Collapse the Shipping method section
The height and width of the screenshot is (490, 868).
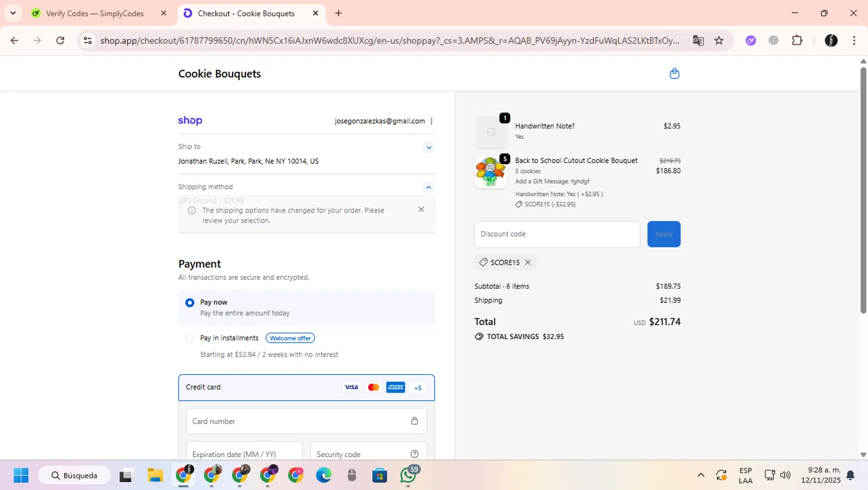(429, 187)
